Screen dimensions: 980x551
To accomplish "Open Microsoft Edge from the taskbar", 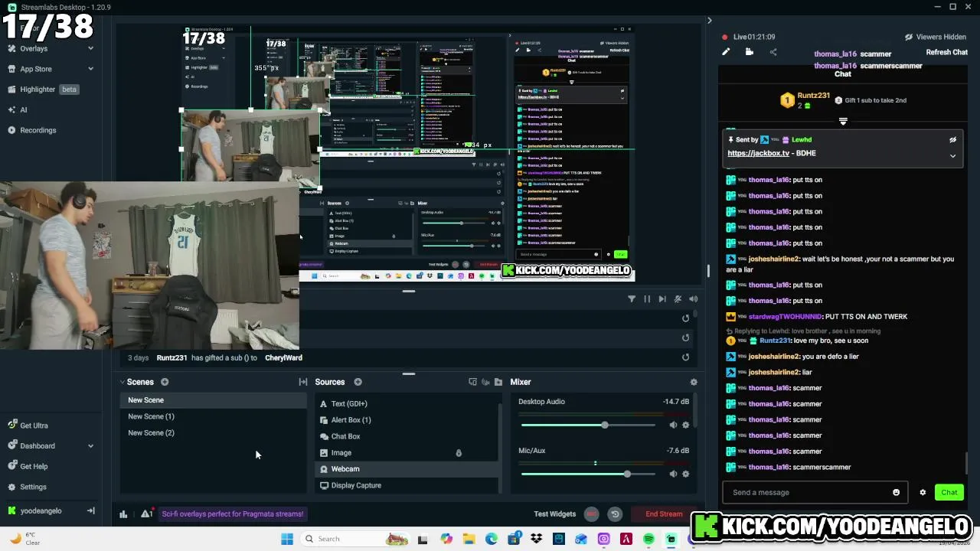I will [x=492, y=540].
